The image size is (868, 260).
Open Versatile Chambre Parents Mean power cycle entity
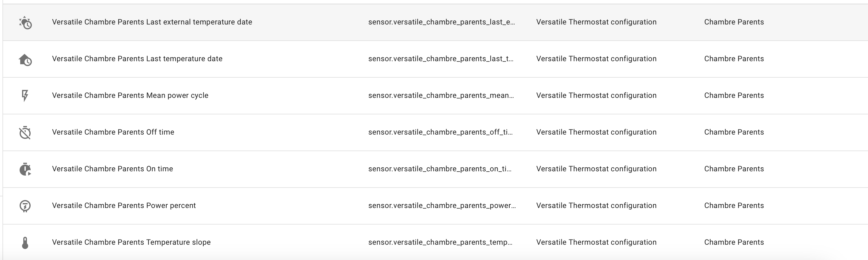[130, 95]
